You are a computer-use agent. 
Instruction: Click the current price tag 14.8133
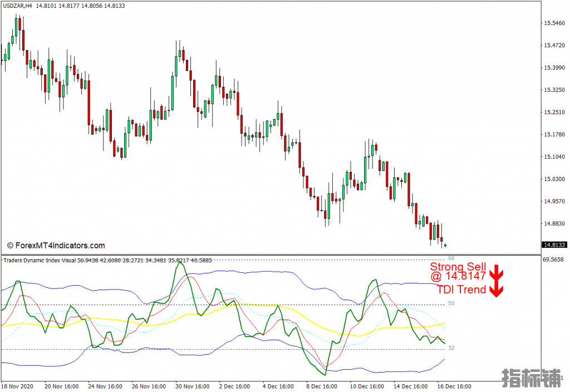click(554, 245)
